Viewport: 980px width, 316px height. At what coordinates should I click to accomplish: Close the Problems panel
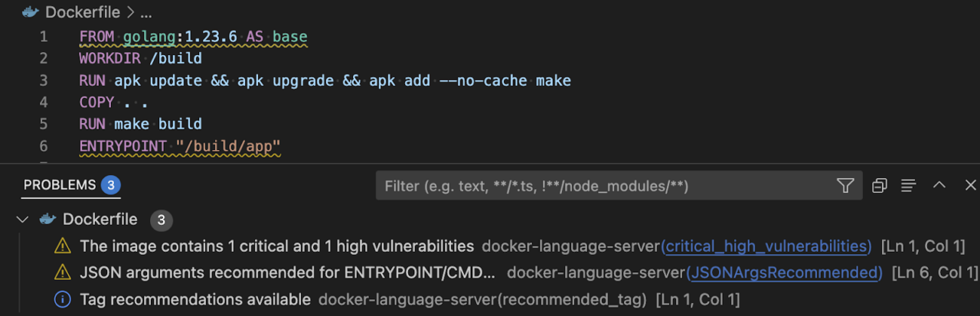970,185
